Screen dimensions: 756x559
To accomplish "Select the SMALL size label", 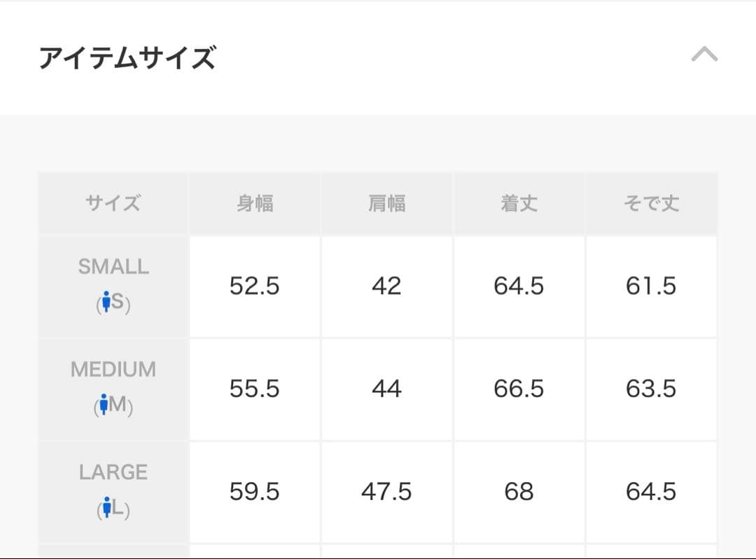I will click(113, 266).
